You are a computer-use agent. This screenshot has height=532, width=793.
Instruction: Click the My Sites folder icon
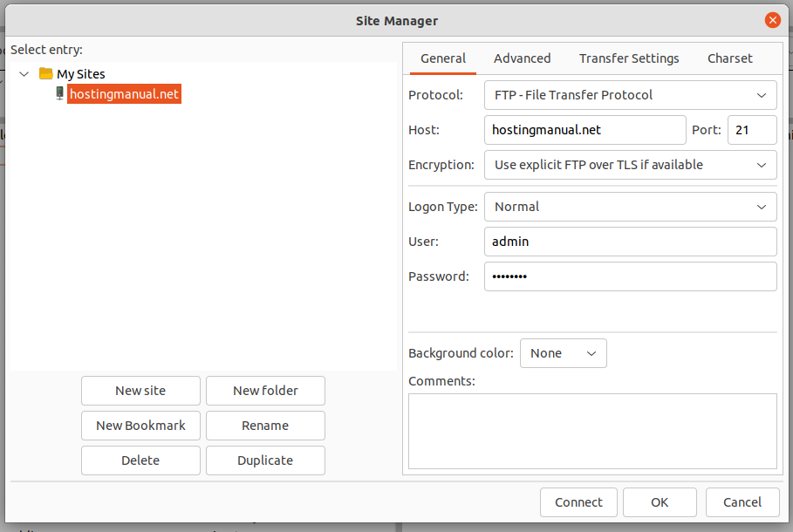coord(46,74)
